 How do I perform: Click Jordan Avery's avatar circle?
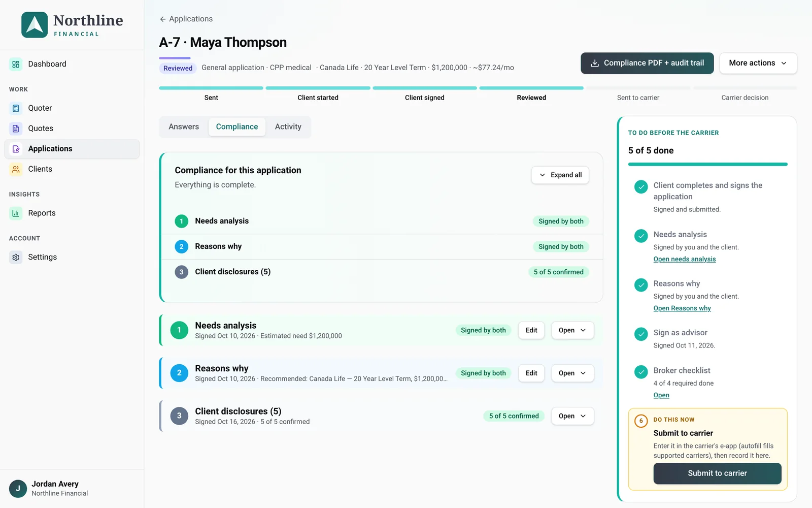pyautogui.click(x=18, y=489)
